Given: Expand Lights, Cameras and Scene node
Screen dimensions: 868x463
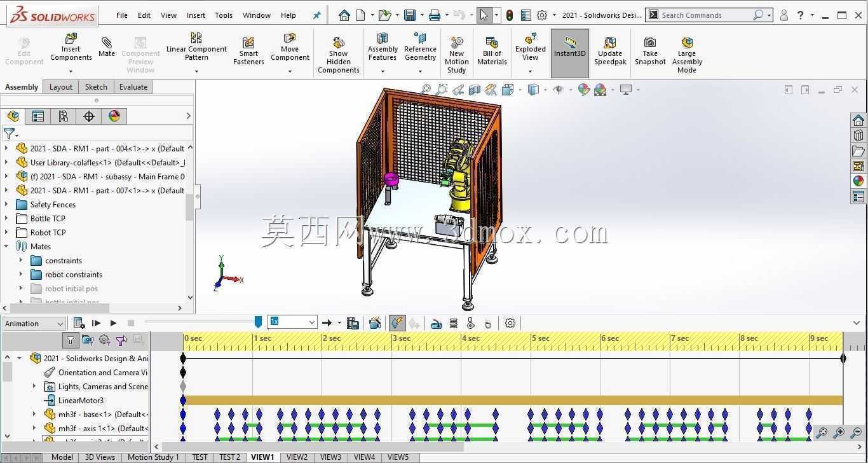Looking at the screenshot, I should coord(34,387).
